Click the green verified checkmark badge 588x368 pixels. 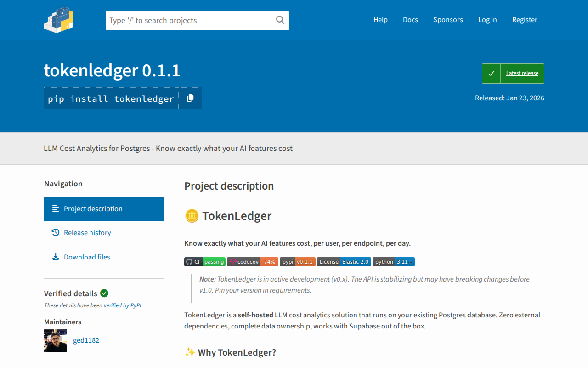click(104, 293)
